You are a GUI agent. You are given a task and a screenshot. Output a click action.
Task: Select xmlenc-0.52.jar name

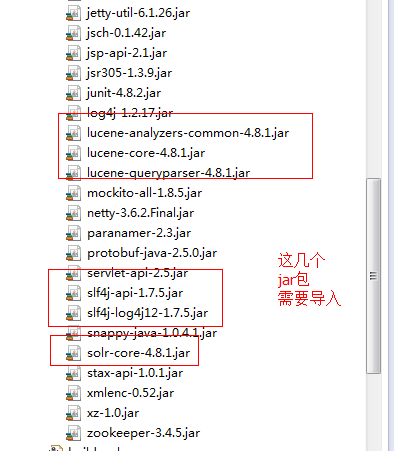[130, 393]
